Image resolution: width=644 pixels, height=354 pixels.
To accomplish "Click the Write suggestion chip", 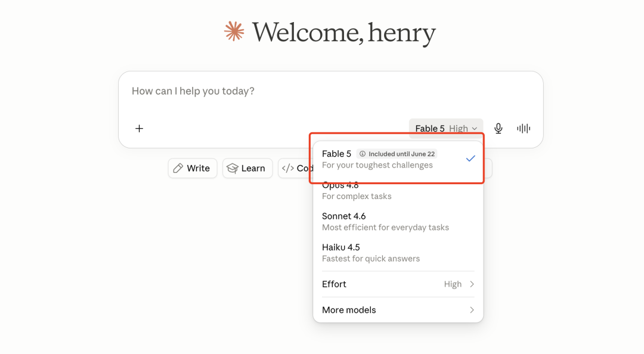I will click(192, 169).
